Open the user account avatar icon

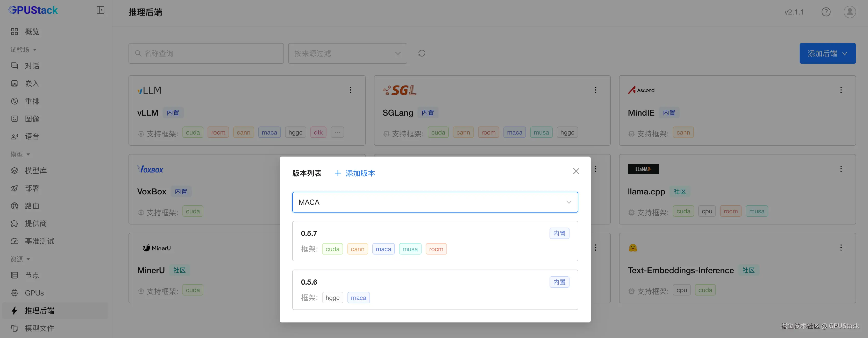[849, 12]
